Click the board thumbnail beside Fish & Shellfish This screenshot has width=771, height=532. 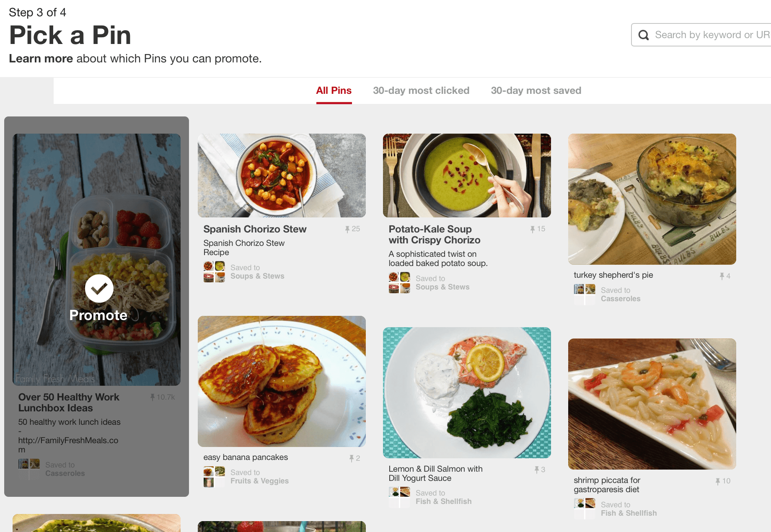399,497
